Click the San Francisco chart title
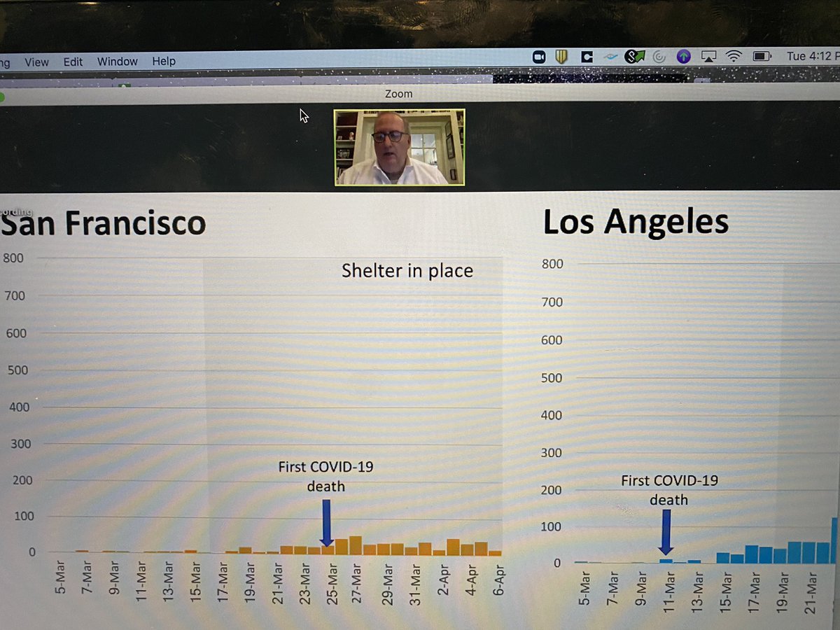 104,223
